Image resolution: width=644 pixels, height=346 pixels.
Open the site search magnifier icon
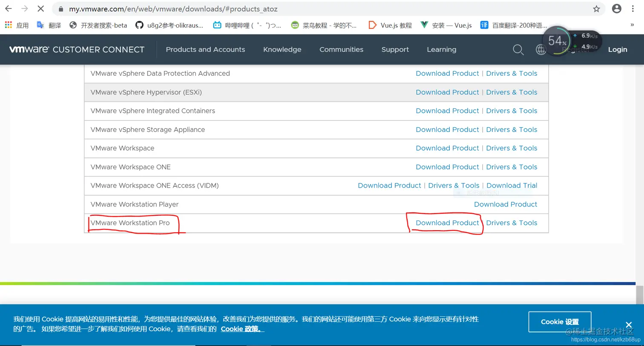tap(518, 50)
